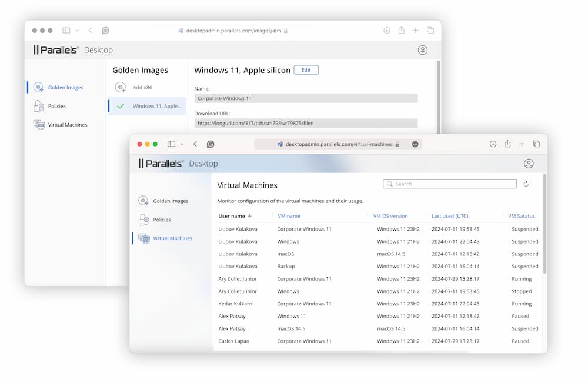The width and height of the screenshot is (588, 382).
Task: Click the Edit button for Windows 11 image
Action: pyautogui.click(x=306, y=70)
